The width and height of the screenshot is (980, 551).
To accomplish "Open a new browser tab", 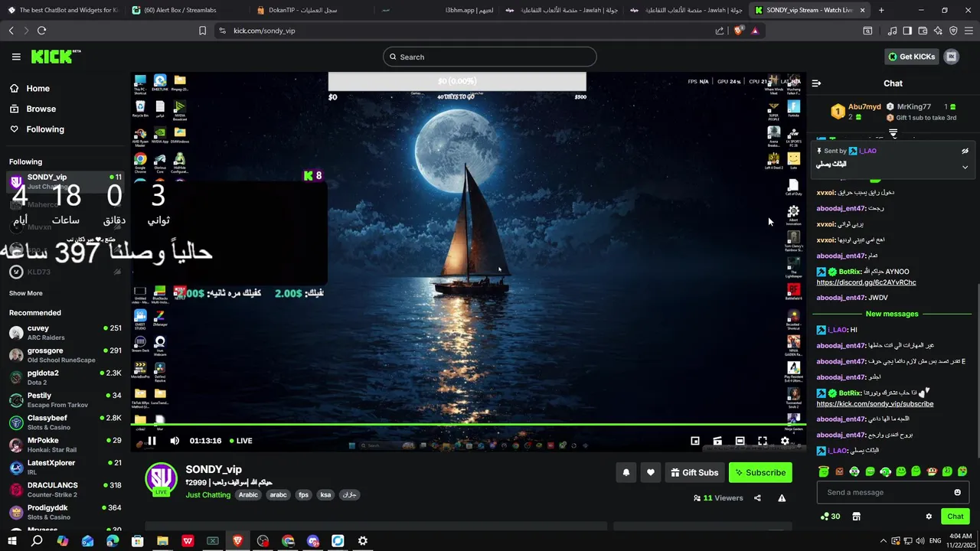I will pyautogui.click(x=881, y=10).
